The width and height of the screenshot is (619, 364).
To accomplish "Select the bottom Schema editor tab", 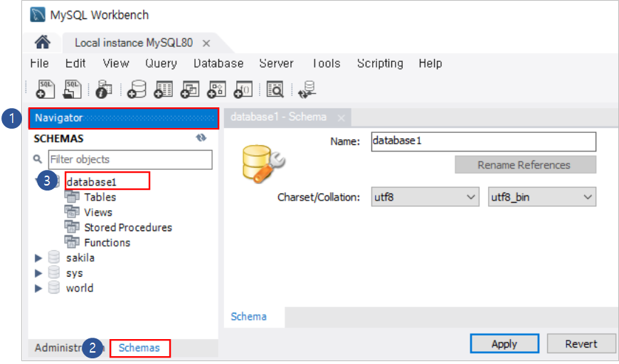I will [249, 316].
